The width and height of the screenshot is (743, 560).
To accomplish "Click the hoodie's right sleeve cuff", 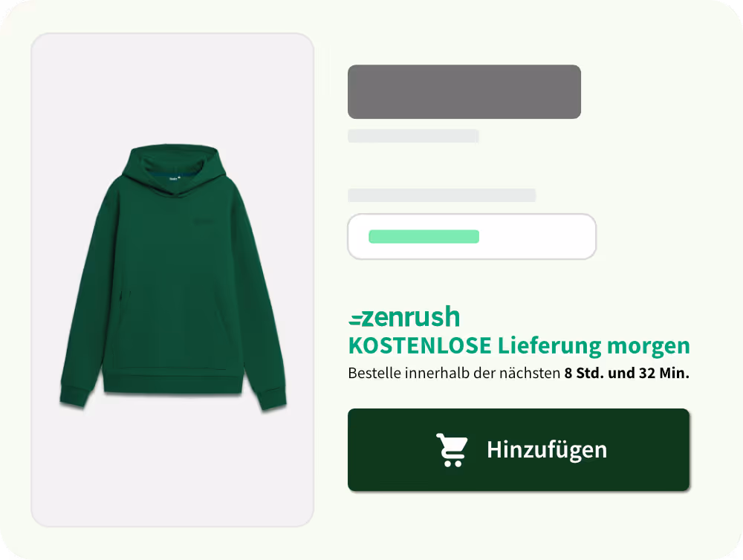I will pos(271,398).
